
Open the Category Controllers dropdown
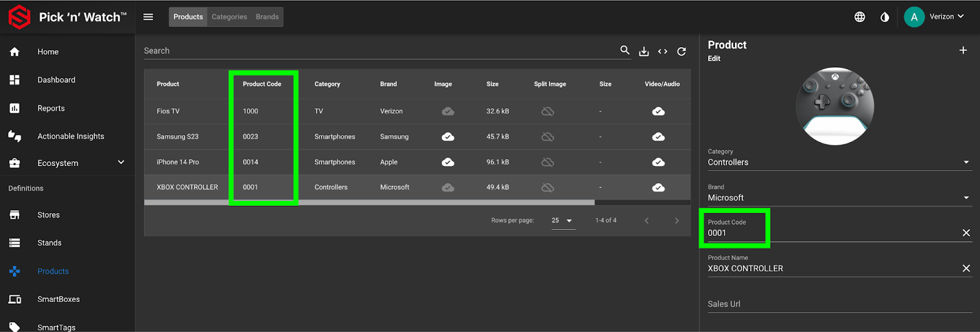pyautogui.click(x=840, y=158)
